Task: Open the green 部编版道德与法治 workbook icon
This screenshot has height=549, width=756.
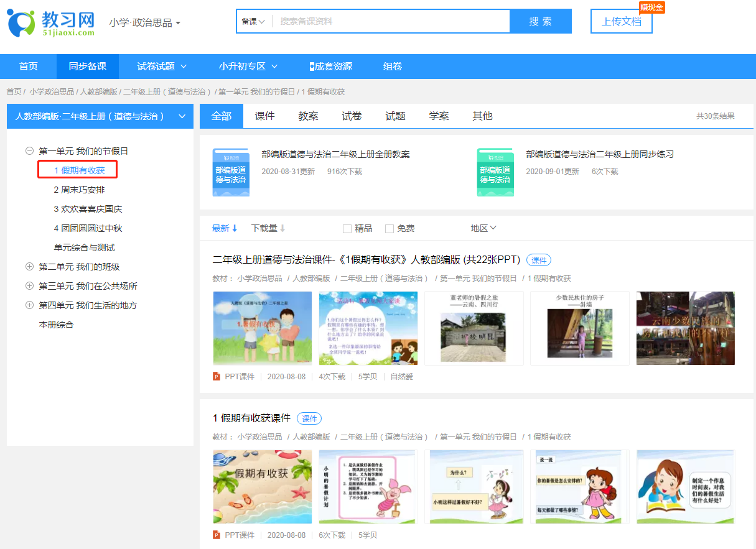Action: [495, 172]
